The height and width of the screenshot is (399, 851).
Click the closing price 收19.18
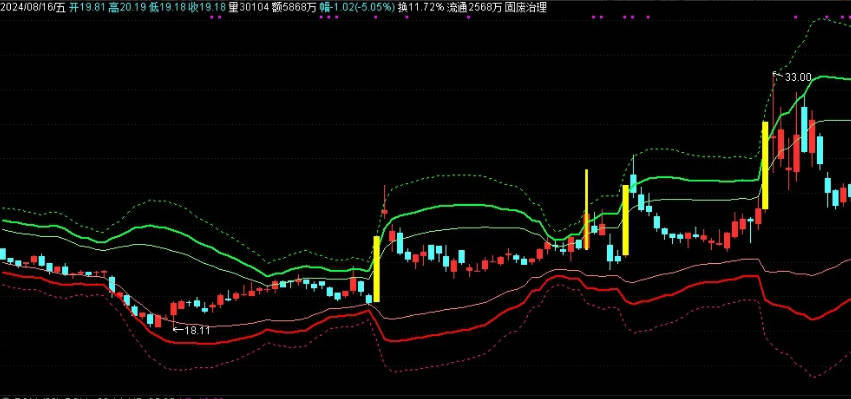pos(208,7)
